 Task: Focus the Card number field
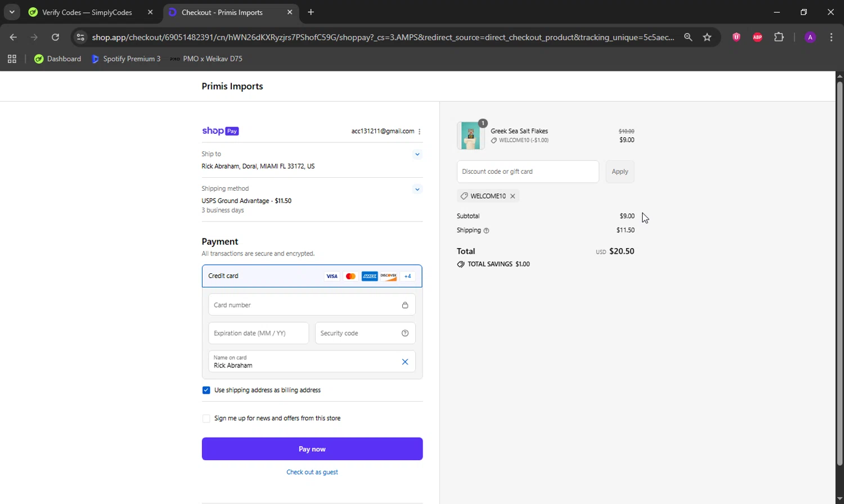click(312, 305)
